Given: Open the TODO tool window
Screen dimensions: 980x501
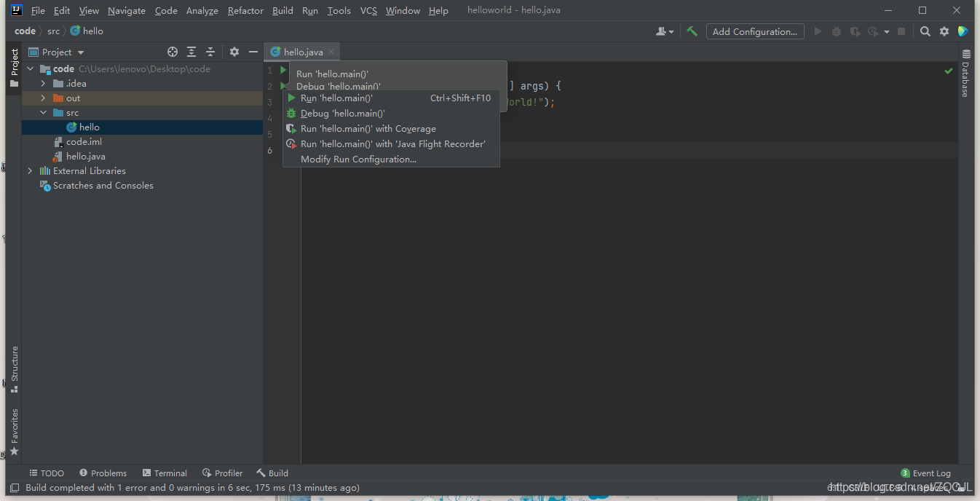Looking at the screenshot, I should pyautogui.click(x=47, y=473).
